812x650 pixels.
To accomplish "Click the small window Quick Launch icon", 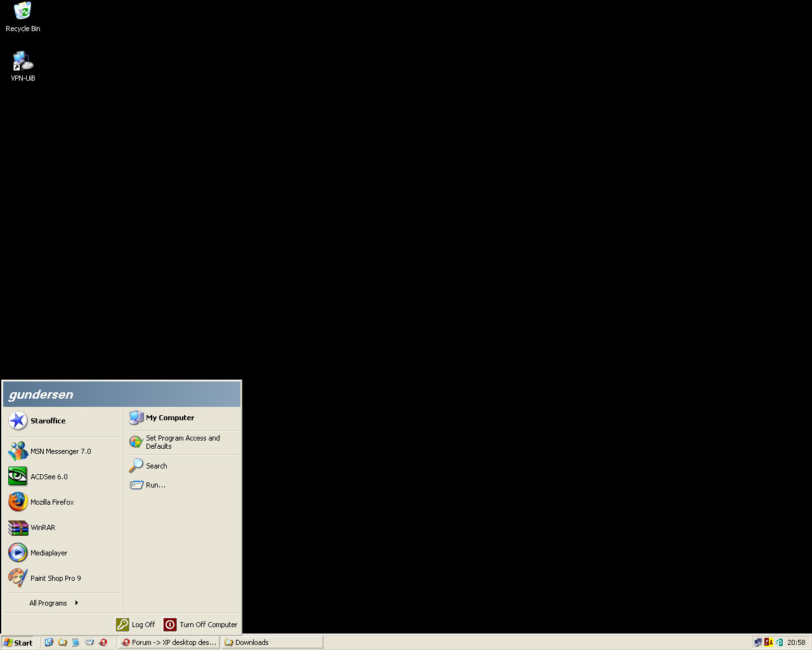I will pos(89,642).
